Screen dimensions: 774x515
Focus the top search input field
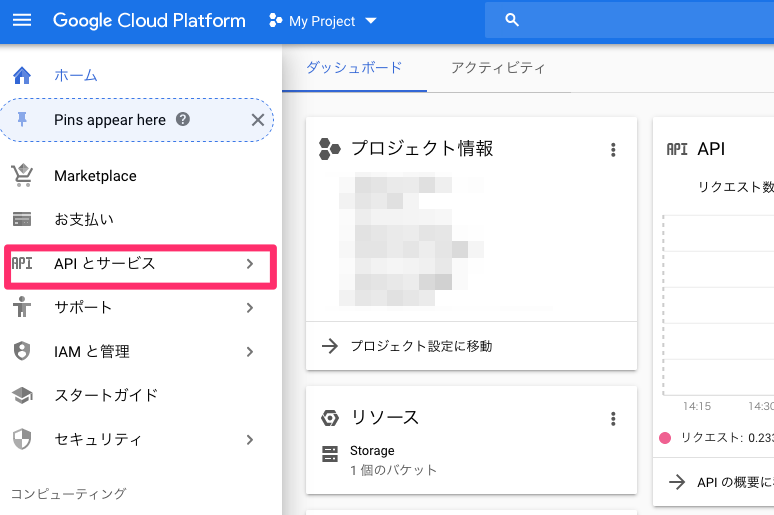629,20
